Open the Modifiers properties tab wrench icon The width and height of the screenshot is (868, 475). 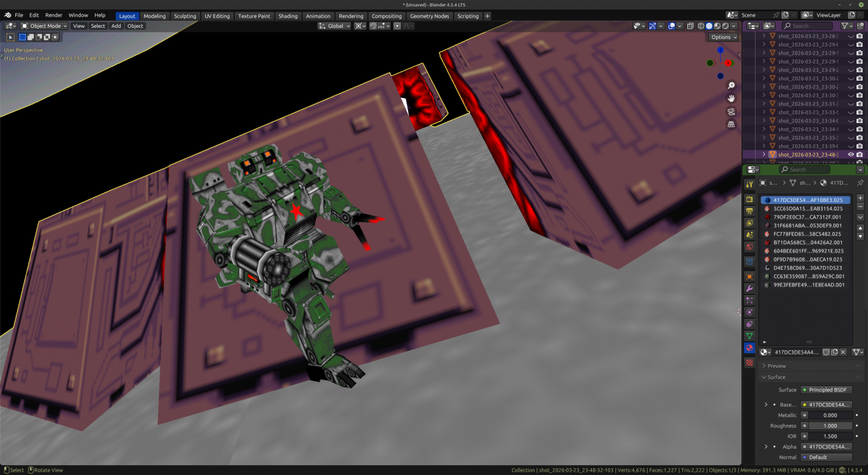pyautogui.click(x=749, y=288)
